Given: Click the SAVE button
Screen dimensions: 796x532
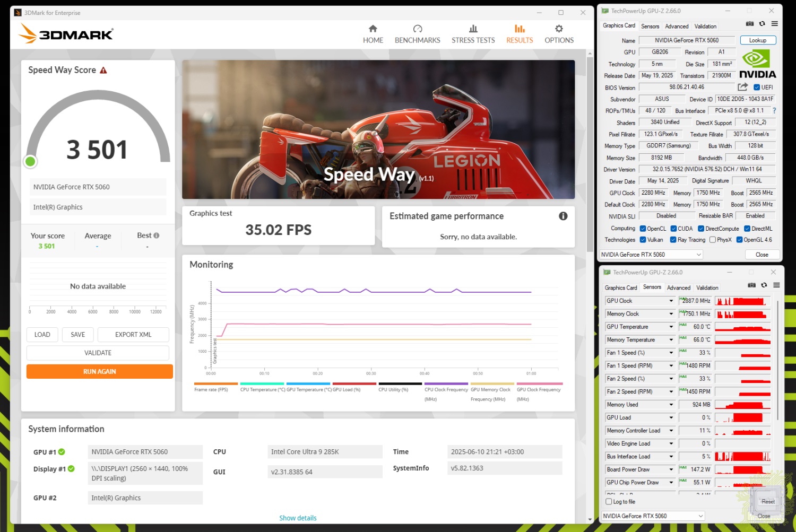Looking at the screenshot, I should point(78,335).
